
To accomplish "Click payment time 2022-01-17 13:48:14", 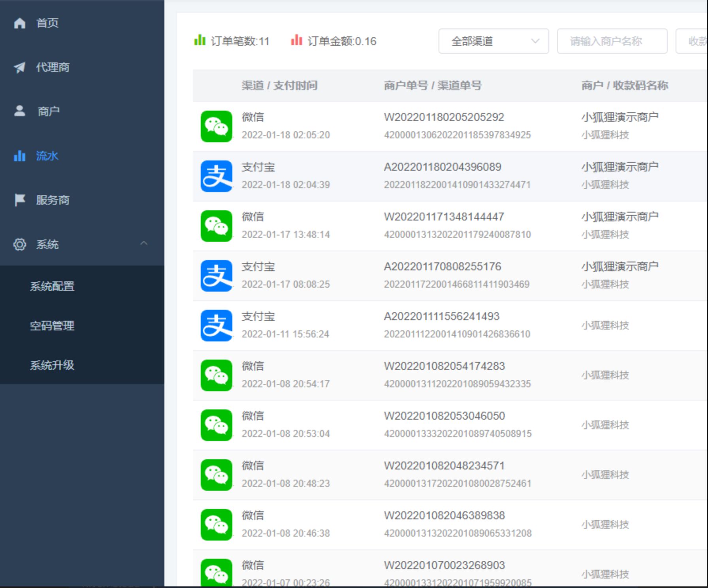I will (286, 234).
